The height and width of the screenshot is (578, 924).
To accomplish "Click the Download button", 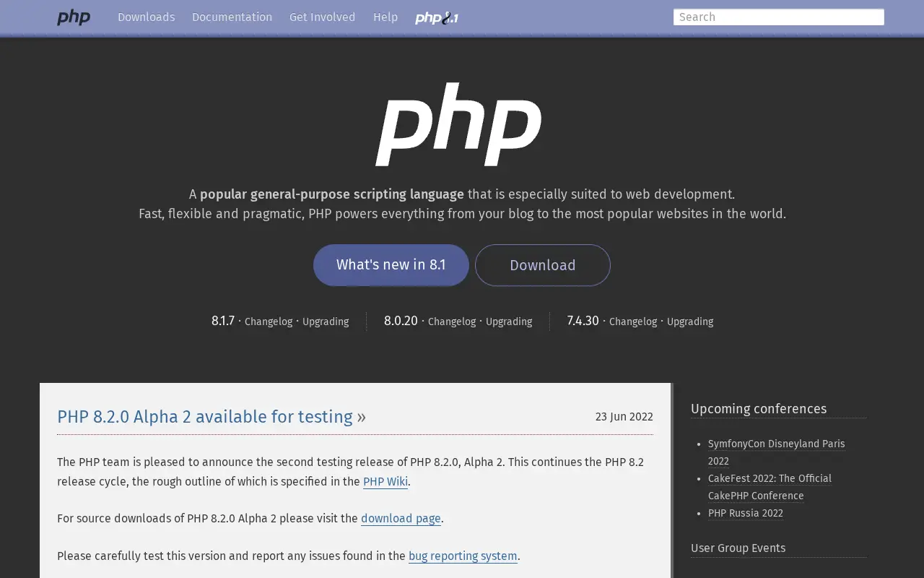I will (x=543, y=265).
